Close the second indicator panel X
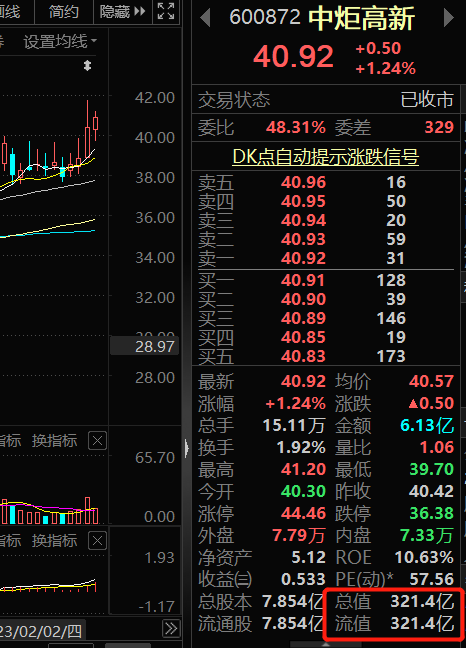This screenshot has height=648, width=466. [x=97, y=541]
